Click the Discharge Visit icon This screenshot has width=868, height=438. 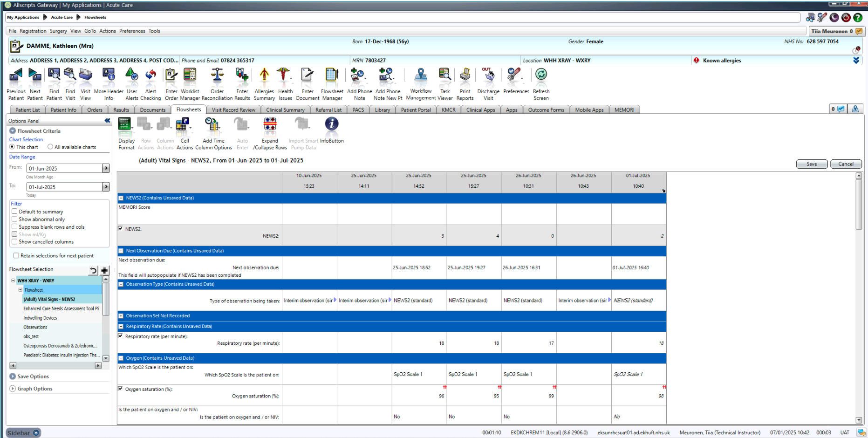tap(488, 75)
